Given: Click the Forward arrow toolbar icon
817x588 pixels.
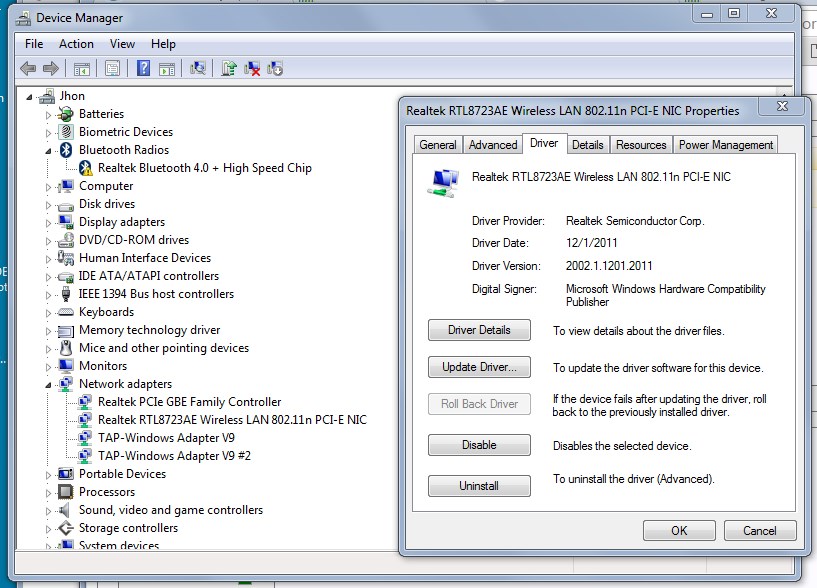Looking at the screenshot, I should (51, 68).
